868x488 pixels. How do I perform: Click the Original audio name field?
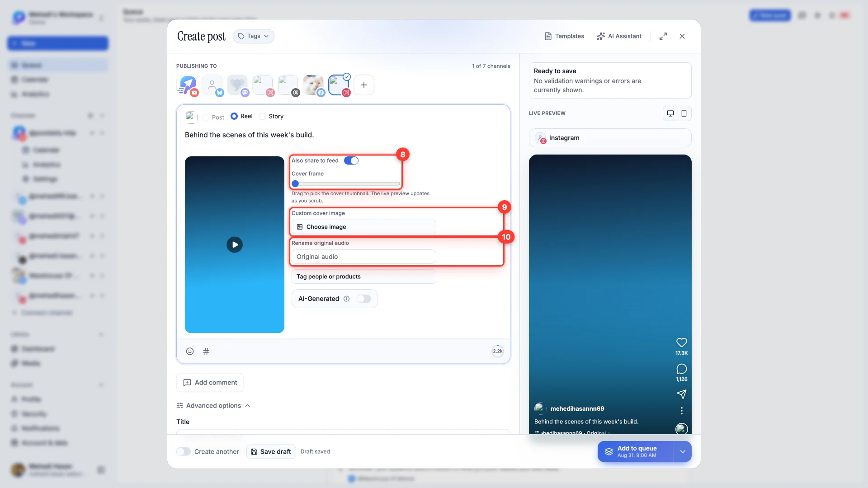coord(364,257)
